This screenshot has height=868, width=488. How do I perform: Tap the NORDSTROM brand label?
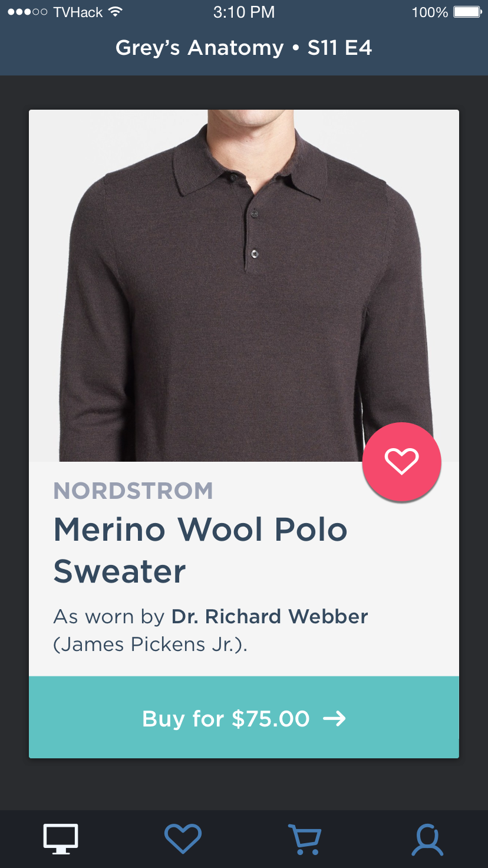tap(133, 491)
